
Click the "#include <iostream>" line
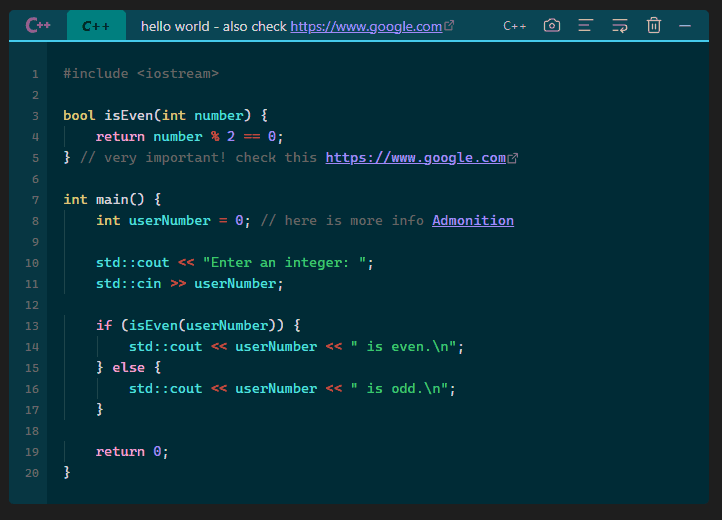pyautogui.click(x=140, y=74)
